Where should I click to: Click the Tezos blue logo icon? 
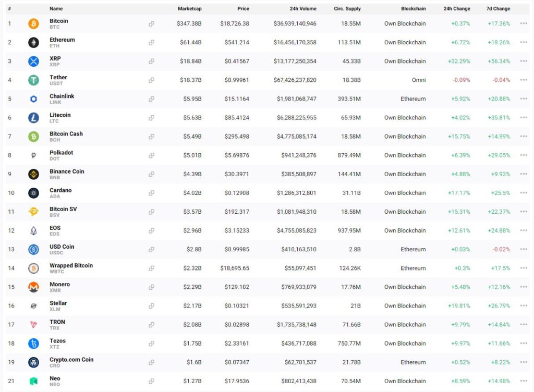tap(33, 344)
